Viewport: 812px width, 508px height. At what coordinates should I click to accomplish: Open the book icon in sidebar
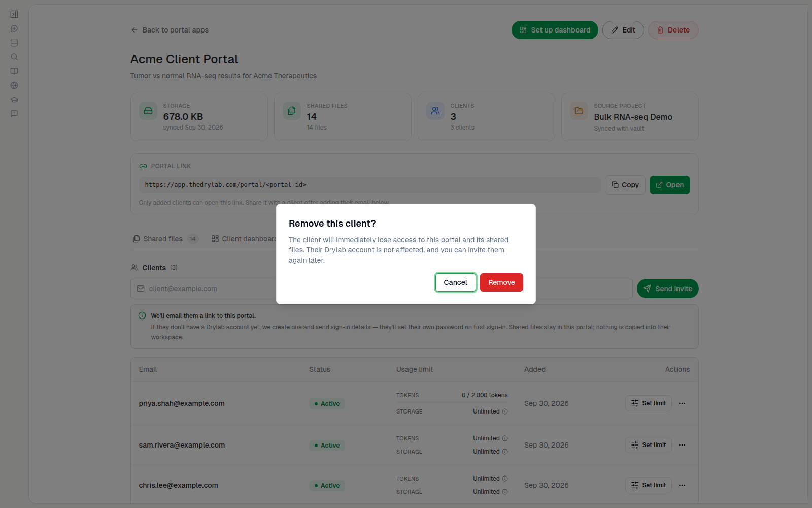pyautogui.click(x=14, y=71)
